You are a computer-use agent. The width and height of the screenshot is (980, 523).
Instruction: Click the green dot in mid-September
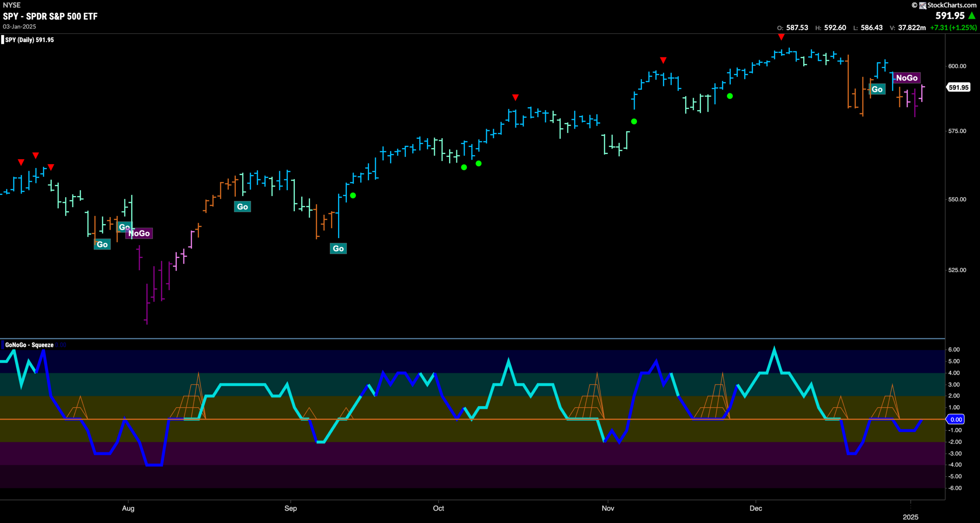click(353, 196)
